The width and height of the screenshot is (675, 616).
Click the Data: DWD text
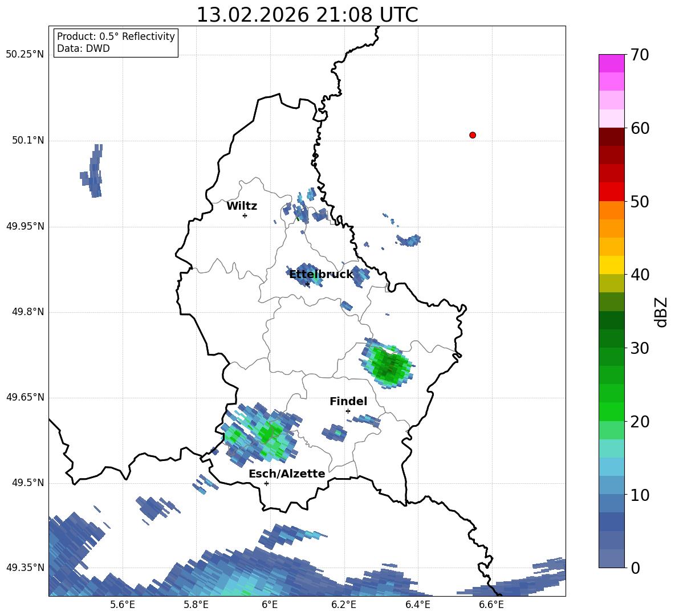pos(83,48)
